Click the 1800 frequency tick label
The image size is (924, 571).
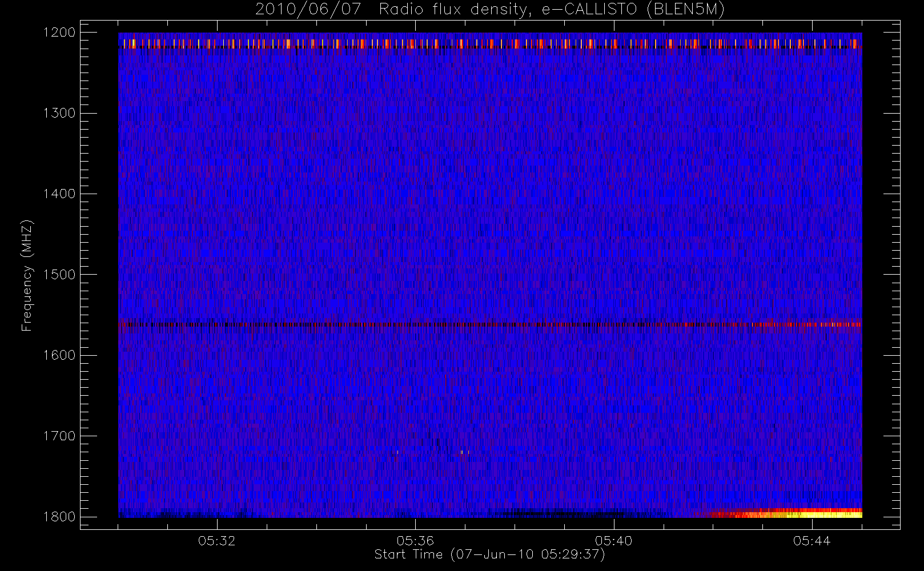pyautogui.click(x=59, y=517)
